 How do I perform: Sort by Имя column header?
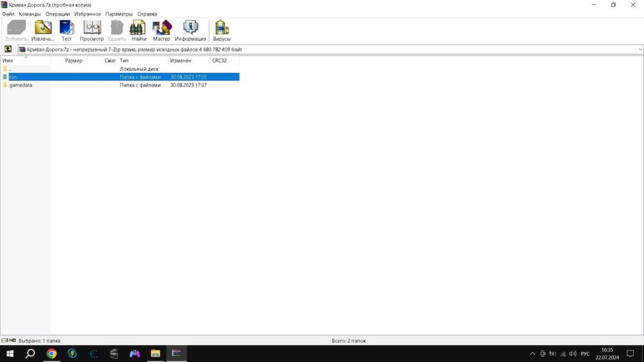pyautogui.click(x=26, y=61)
